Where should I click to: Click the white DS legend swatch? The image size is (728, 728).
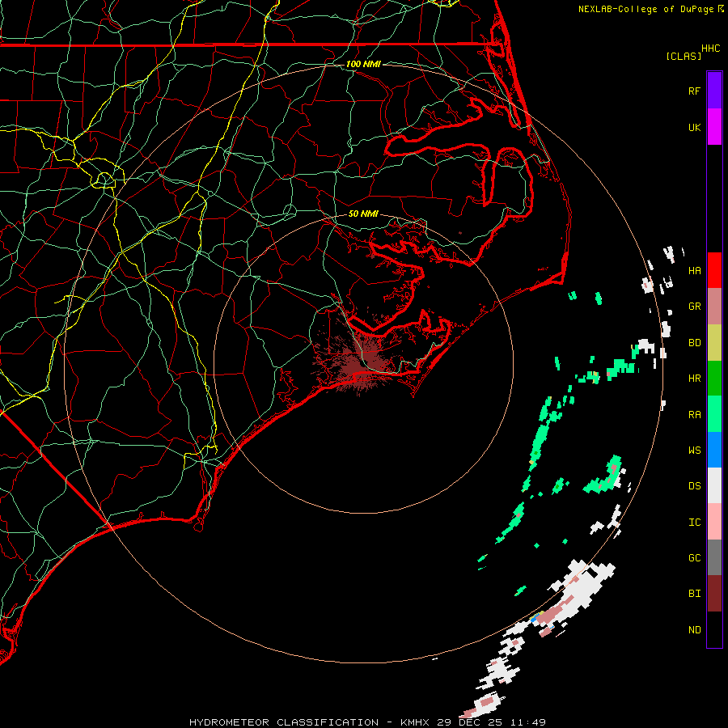coord(714,485)
